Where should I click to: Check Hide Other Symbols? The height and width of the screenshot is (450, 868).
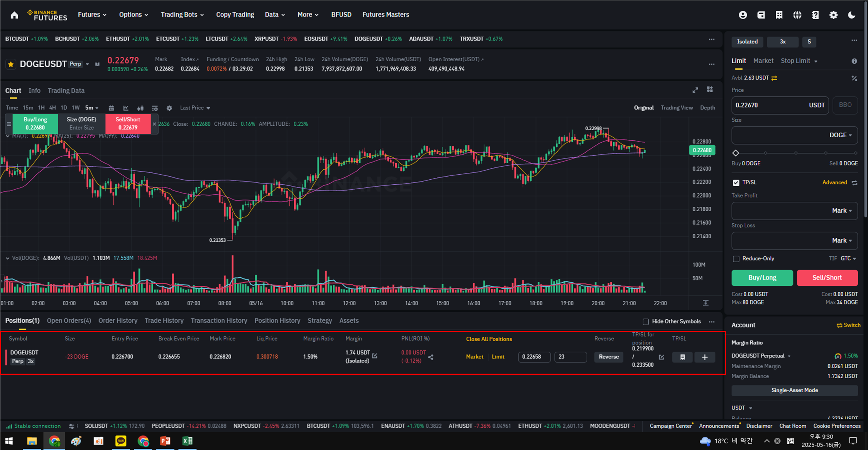point(645,322)
